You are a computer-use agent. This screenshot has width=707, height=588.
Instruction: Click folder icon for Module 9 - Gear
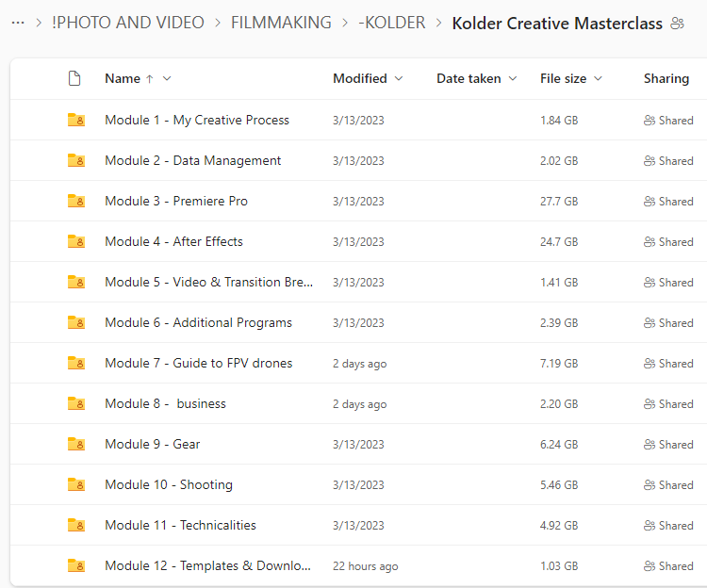[x=76, y=444]
